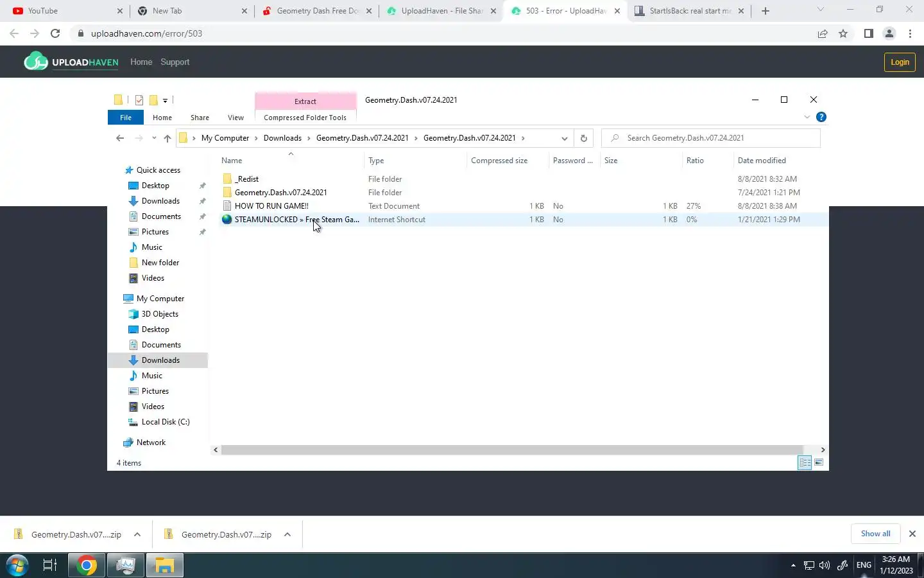Switch to Geometry Dash Free Download browser tab
This screenshot has height=578, width=924.
[x=316, y=11]
